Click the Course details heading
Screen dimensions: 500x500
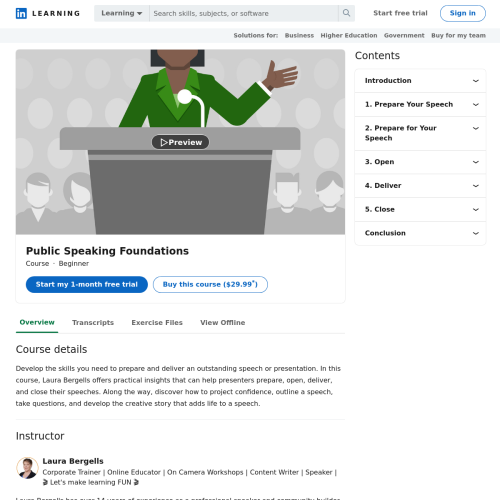[x=51, y=349]
